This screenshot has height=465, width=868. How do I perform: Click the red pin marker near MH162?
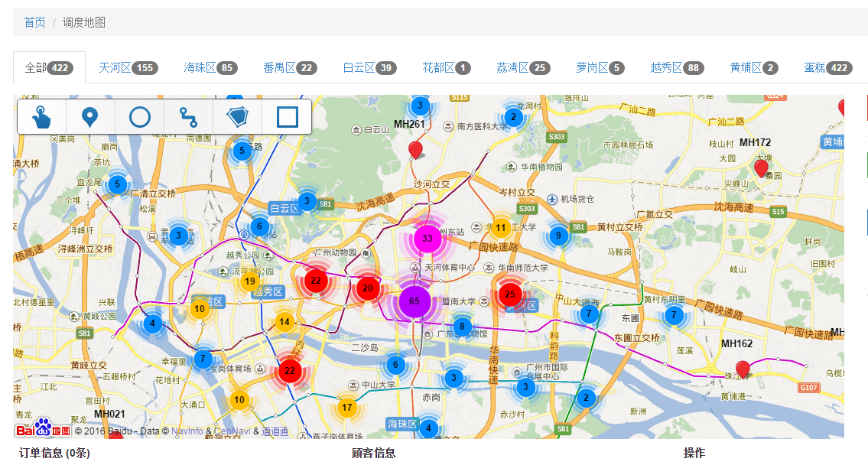click(742, 369)
